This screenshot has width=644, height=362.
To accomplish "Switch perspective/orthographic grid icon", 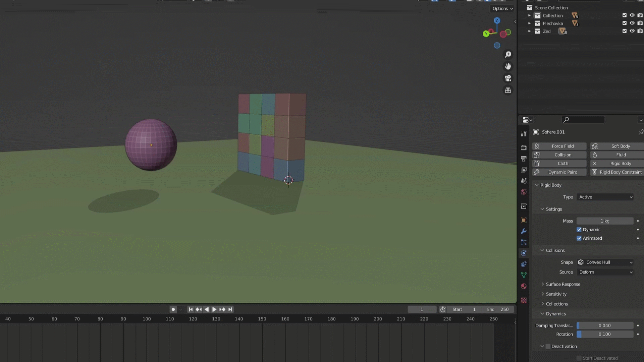I will tap(508, 90).
